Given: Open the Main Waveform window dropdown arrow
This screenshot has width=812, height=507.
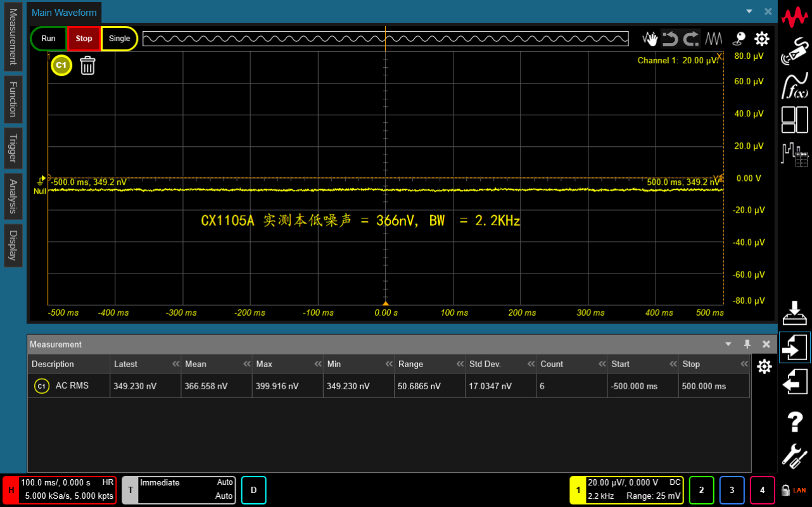Looking at the screenshot, I should click(x=749, y=11).
